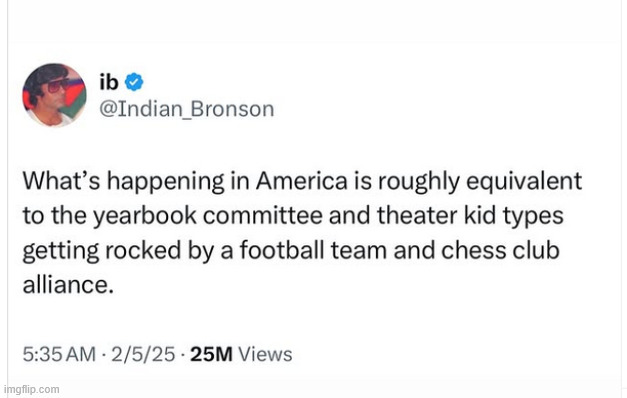The width and height of the screenshot is (627, 398).
Task: Click the phrase "yearbook committee"
Action: pyautogui.click(x=208, y=216)
